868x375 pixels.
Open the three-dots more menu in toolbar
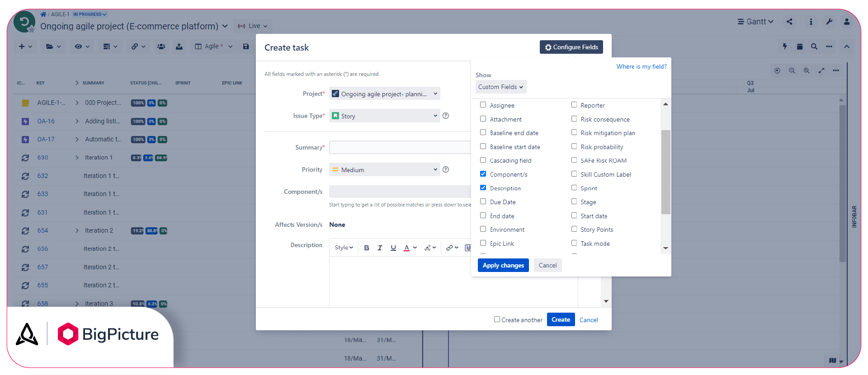[829, 47]
